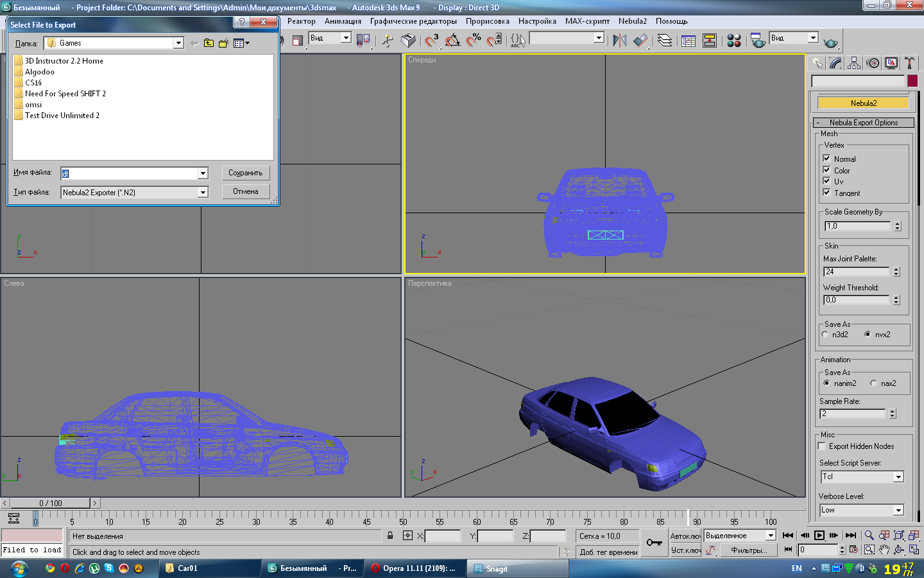Click the Set Keys large key icon
924x578 pixels.
[654, 543]
